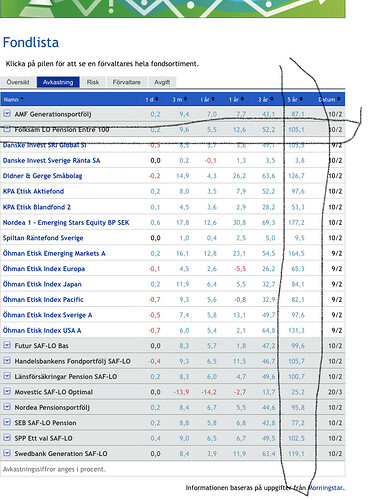374x500 pixels.
Task: Click Futur SAF-LO Bas fund name
Action: click(41, 346)
